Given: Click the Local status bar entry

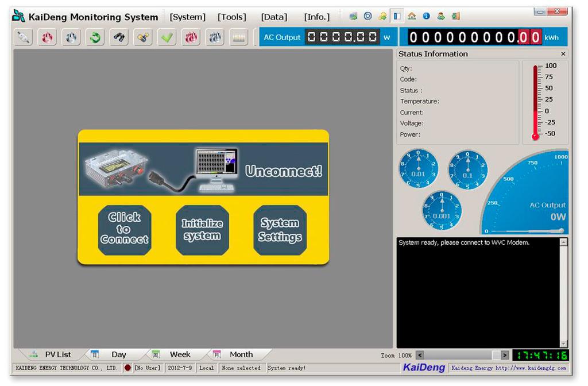Looking at the screenshot, I should (207, 368).
